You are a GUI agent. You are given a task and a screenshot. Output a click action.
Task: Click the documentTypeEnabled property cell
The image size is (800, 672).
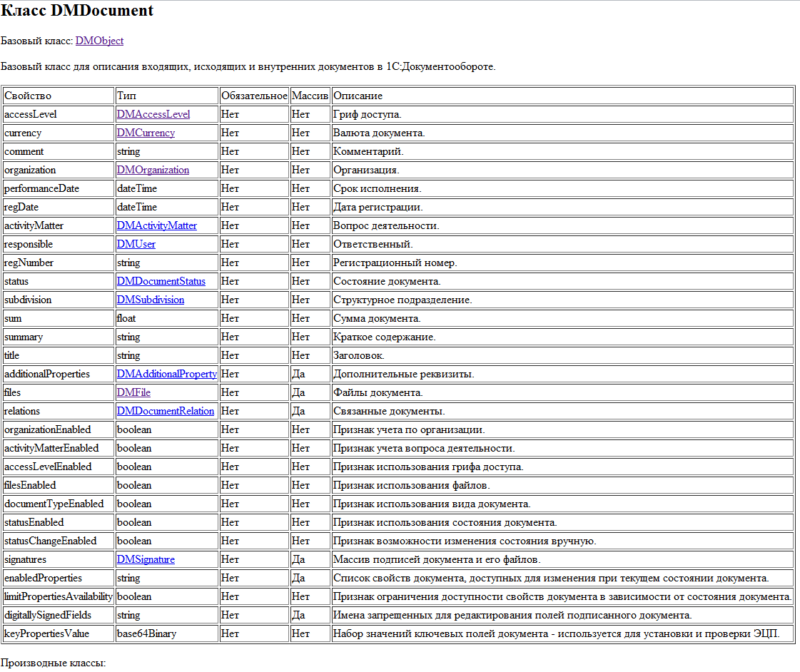(59, 504)
